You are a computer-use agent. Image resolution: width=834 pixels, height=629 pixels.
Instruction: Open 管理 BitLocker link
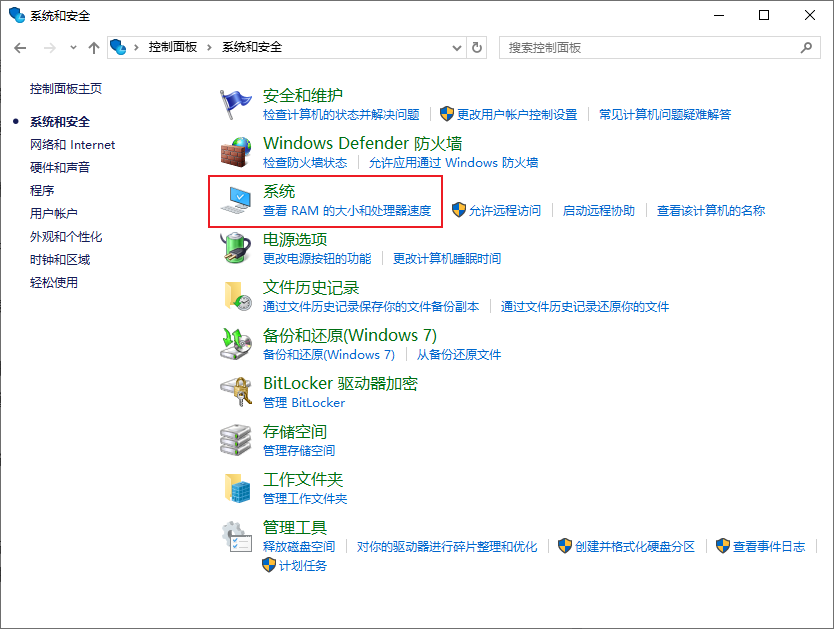coord(304,402)
